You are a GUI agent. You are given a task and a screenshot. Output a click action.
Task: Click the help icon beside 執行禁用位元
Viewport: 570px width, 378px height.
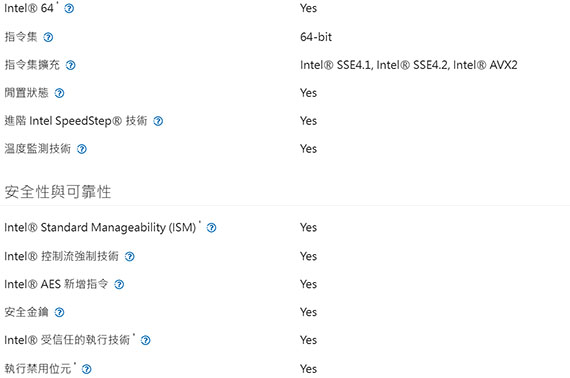[x=87, y=369]
